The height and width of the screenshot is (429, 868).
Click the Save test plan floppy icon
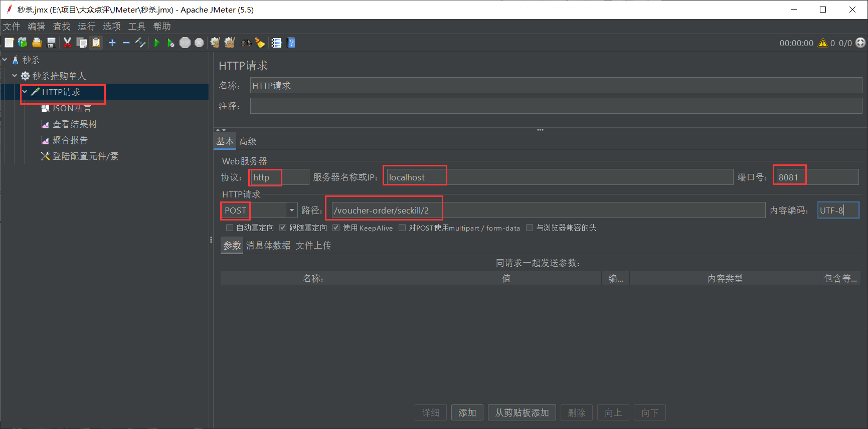[x=51, y=43]
